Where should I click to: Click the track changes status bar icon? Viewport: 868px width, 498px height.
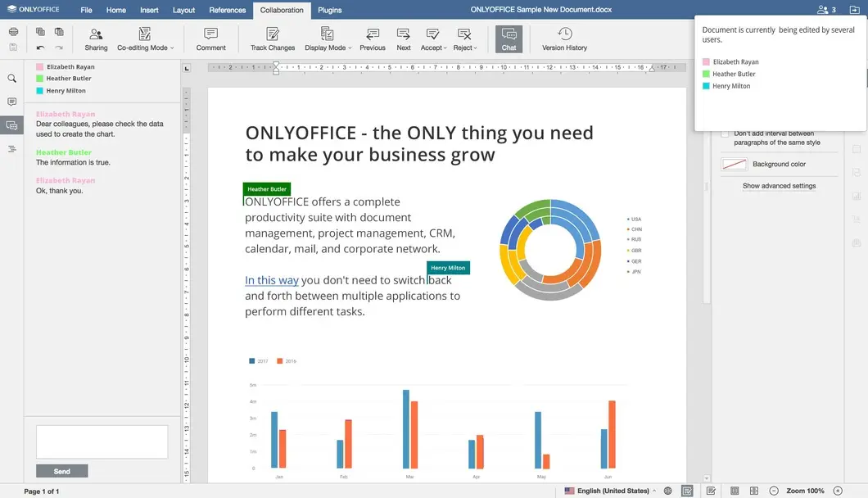pos(712,491)
